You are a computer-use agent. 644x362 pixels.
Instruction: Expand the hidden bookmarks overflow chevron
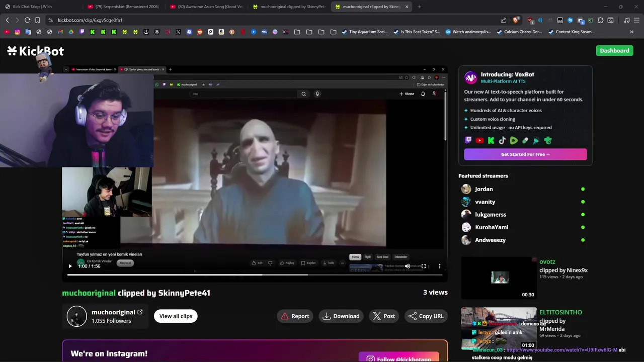point(632,32)
